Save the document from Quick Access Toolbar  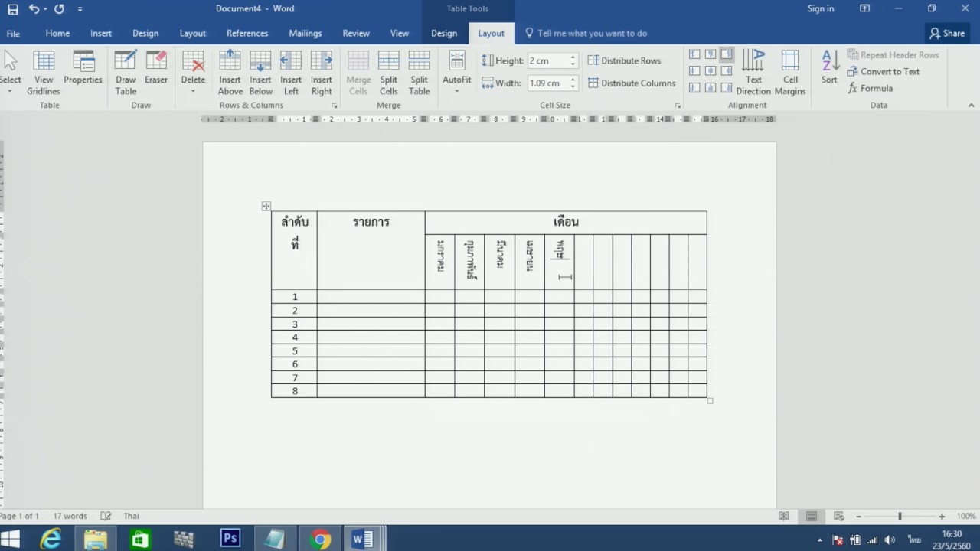pyautogui.click(x=13, y=9)
